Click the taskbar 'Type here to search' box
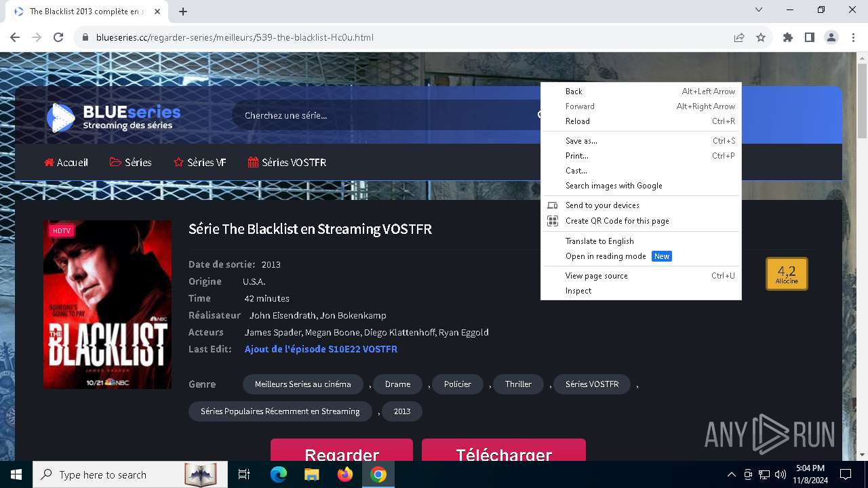 pyautogui.click(x=129, y=474)
